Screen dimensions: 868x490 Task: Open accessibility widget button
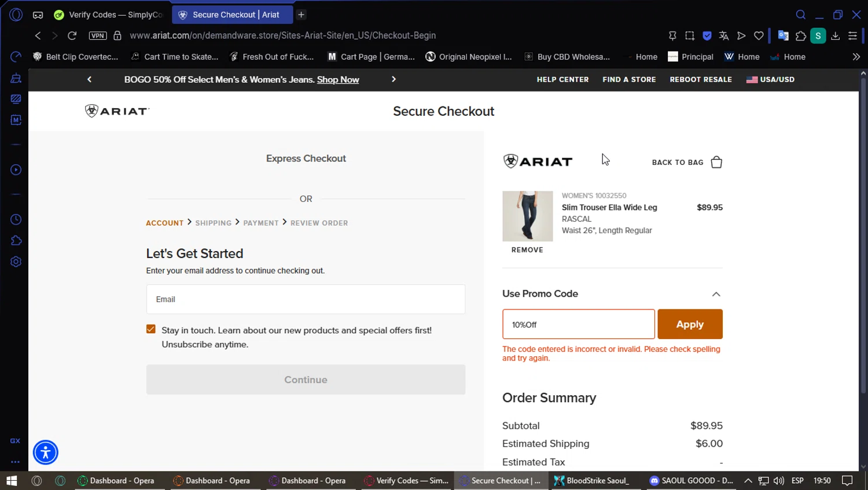[46, 452]
